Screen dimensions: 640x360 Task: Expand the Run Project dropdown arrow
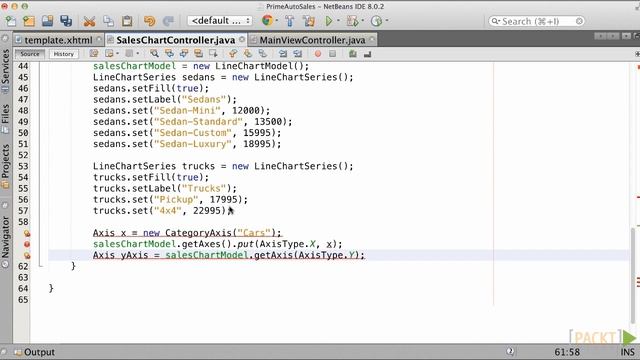(338, 20)
